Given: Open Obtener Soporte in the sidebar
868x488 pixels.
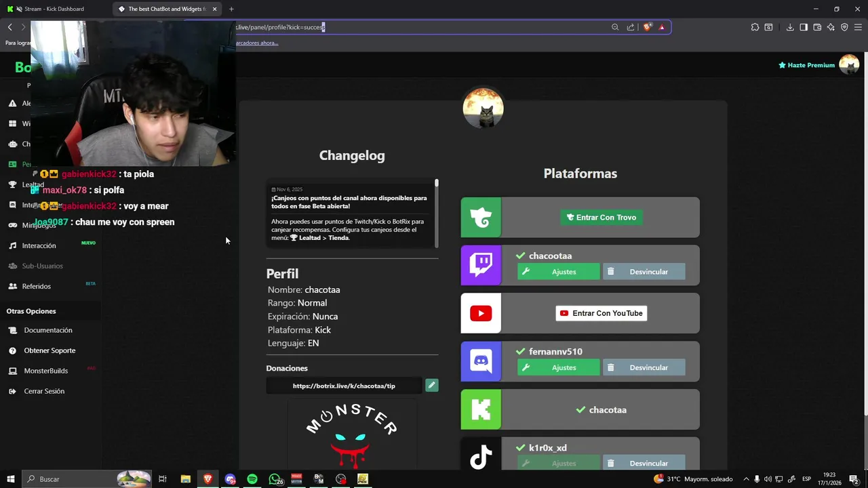Looking at the screenshot, I should click(50, 350).
